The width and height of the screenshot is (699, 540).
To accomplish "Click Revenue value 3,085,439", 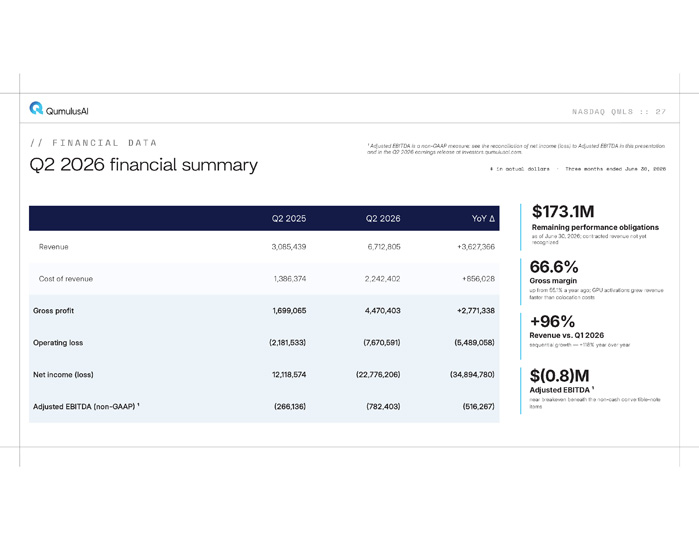I will coord(289,247).
